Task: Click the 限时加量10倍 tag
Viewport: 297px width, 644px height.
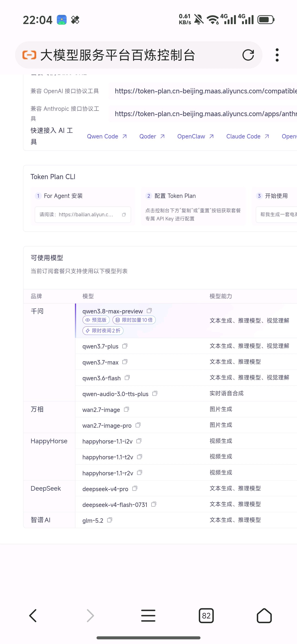Action: pos(134,320)
